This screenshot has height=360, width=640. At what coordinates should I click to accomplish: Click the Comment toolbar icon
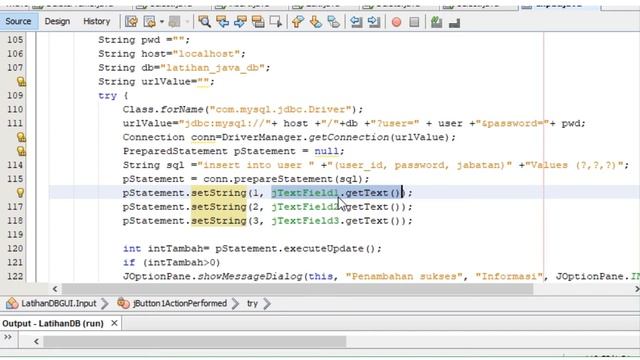(454, 22)
